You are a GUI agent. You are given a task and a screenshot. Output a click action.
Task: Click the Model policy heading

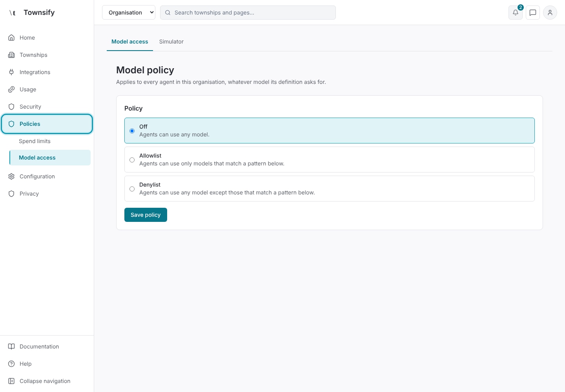[x=145, y=70]
